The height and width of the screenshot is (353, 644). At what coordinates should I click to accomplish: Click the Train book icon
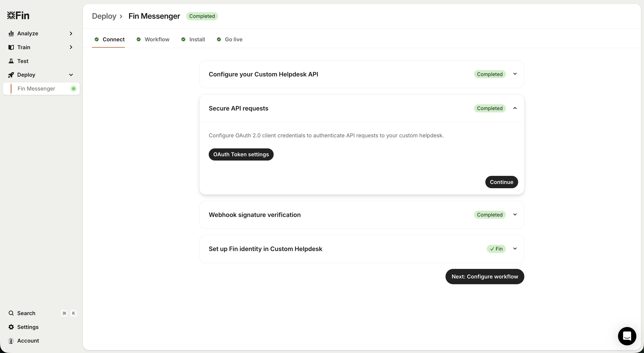point(11,47)
